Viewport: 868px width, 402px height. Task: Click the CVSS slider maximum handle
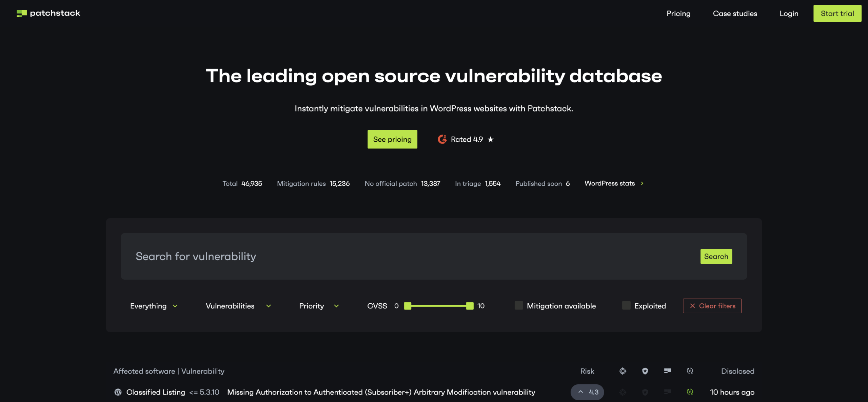[470, 306]
